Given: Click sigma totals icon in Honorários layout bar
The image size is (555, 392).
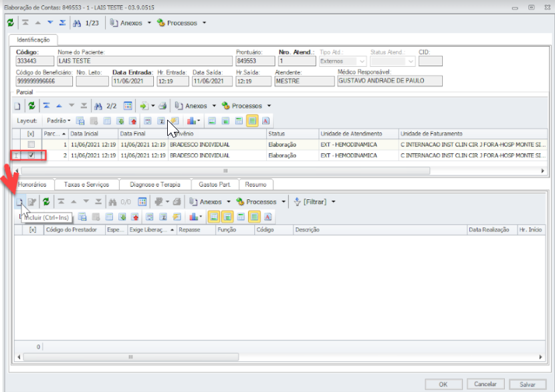Looking at the screenshot, I should [163, 217].
